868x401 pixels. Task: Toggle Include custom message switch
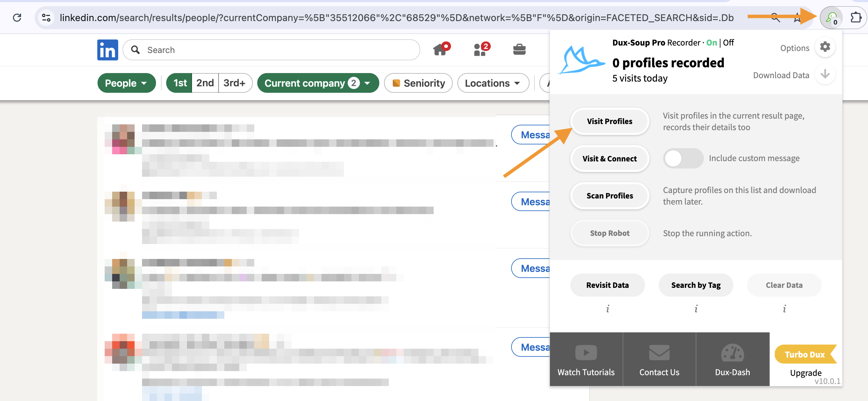pos(683,158)
